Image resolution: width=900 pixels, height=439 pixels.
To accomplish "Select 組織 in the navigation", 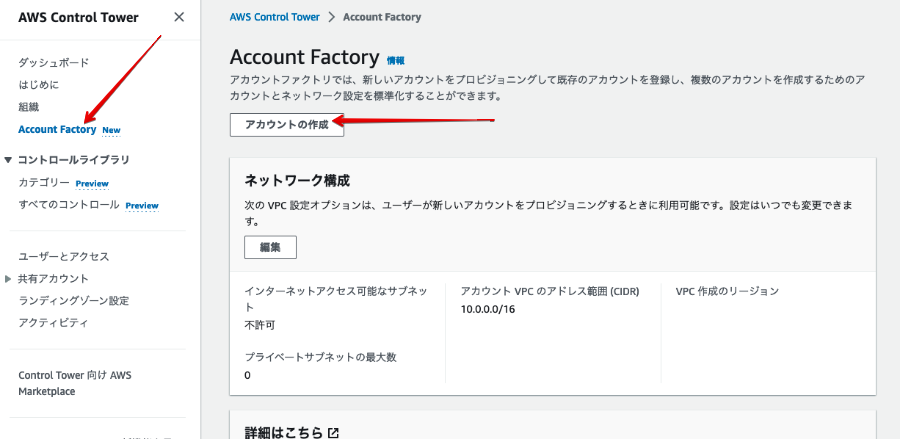I will 29,107.
